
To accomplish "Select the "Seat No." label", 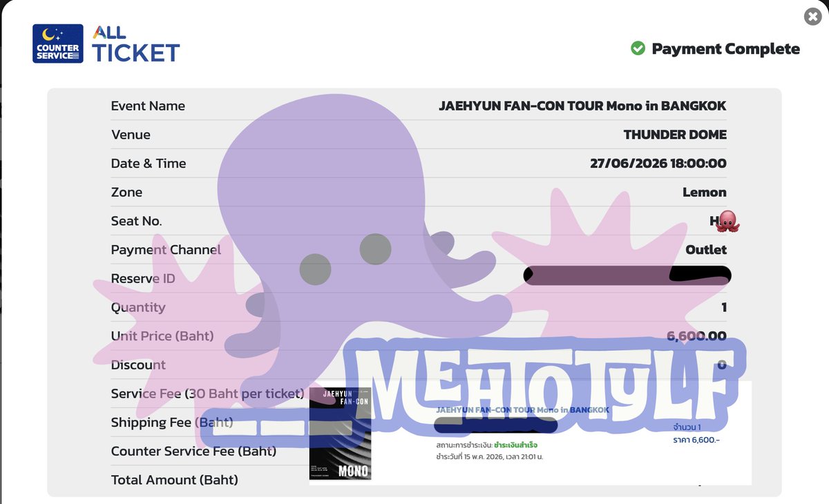I will tap(136, 221).
